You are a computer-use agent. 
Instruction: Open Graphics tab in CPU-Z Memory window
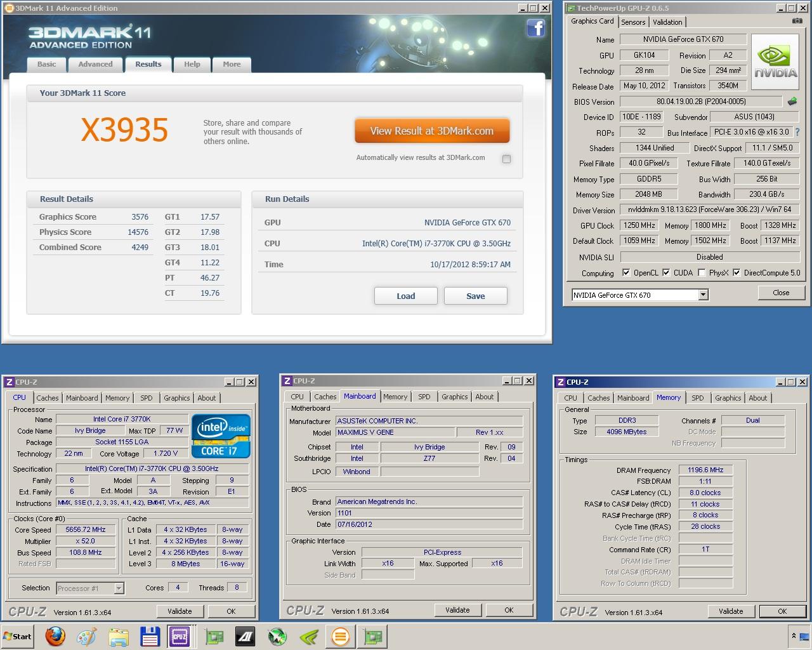pyautogui.click(x=728, y=398)
